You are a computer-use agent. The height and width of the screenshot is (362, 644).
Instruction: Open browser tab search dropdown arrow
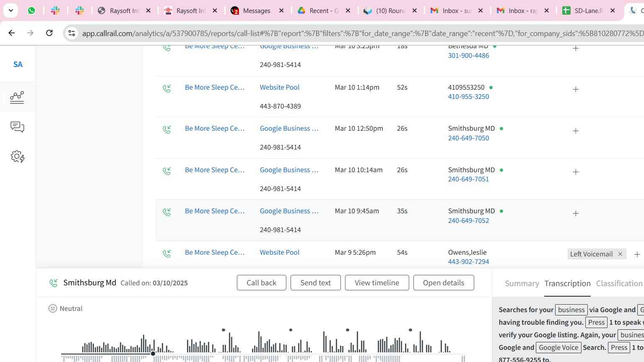coord(10,10)
